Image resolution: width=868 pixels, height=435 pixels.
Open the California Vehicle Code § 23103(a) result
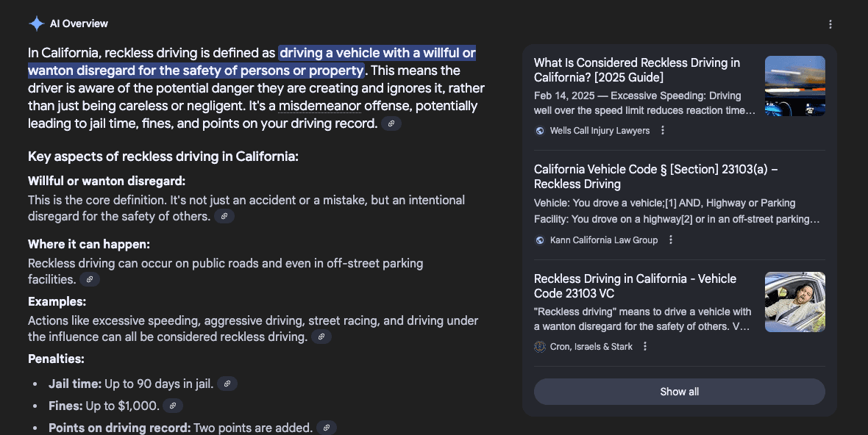pyautogui.click(x=655, y=176)
